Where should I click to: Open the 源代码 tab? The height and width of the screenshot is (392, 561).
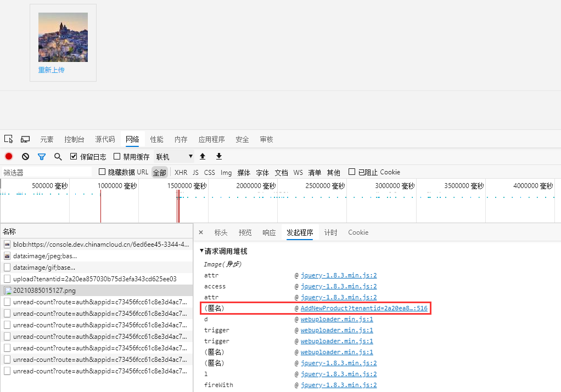(x=105, y=139)
